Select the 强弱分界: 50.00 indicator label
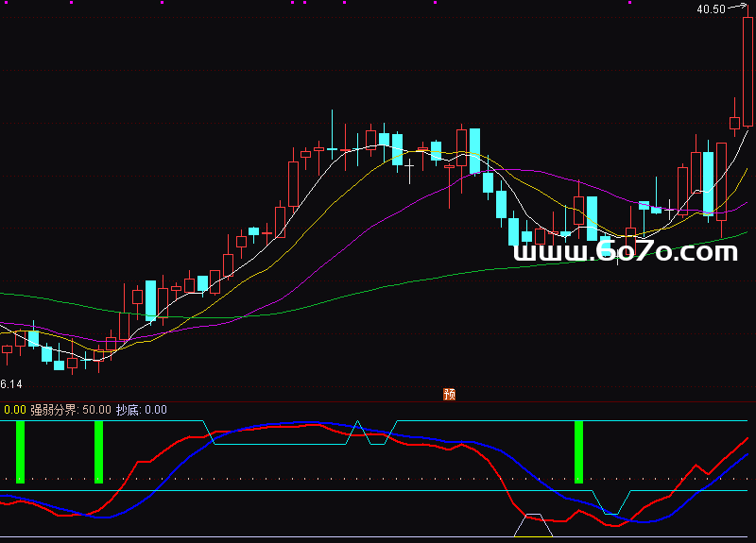756x543 pixels. (x=71, y=410)
